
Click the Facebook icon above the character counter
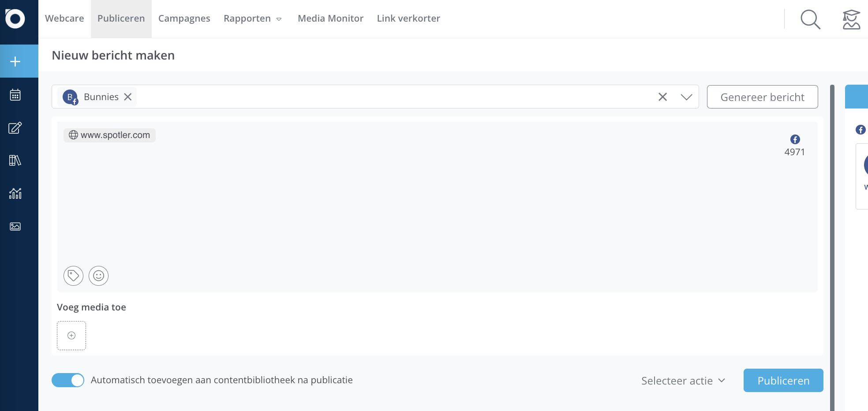795,139
